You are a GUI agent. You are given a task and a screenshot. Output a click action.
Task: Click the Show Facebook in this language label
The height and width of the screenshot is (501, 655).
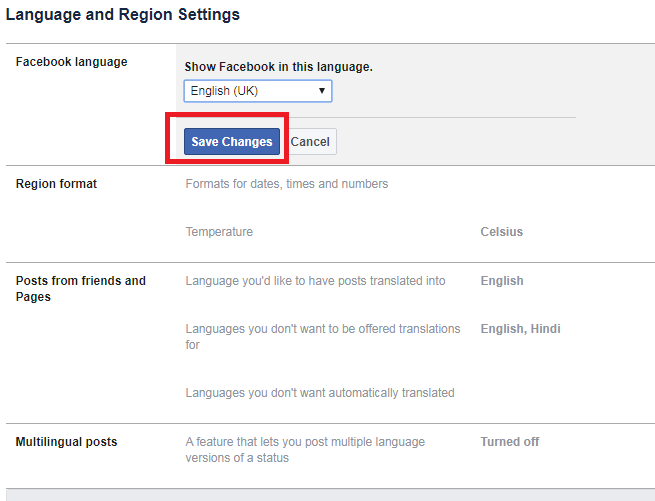coord(279,67)
